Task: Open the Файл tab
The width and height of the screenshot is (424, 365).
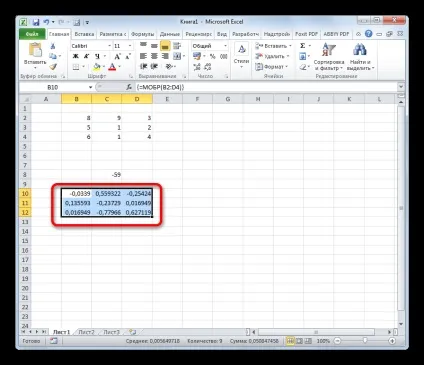Action: click(32, 34)
